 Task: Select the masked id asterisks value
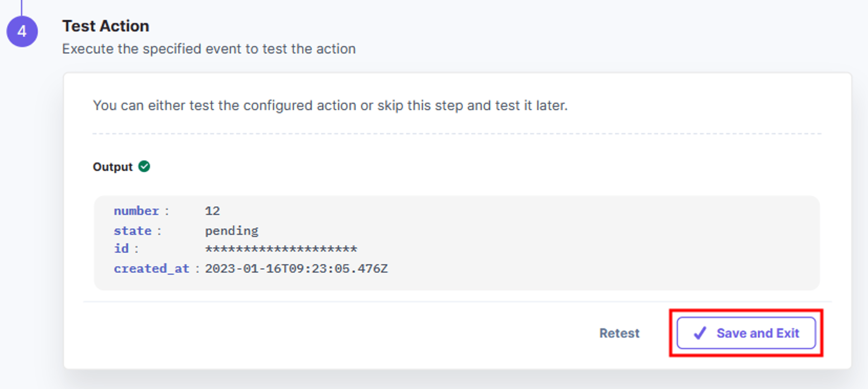coord(281,249)
